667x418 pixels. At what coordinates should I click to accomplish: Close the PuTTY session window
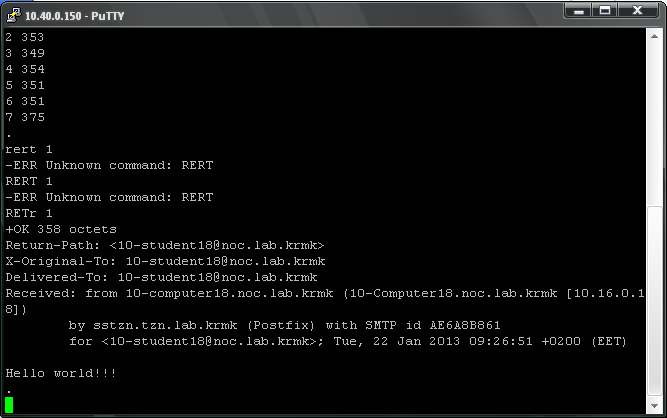tap(637, 11)
